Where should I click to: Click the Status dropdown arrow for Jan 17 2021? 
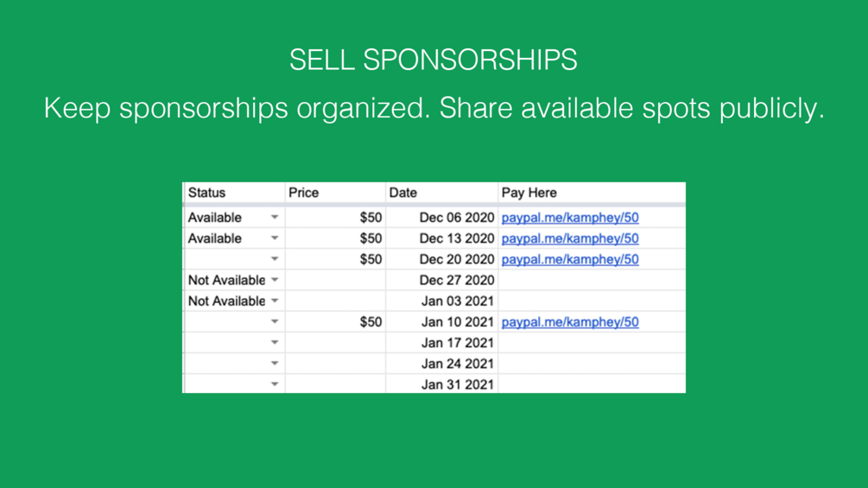point(275,343)
